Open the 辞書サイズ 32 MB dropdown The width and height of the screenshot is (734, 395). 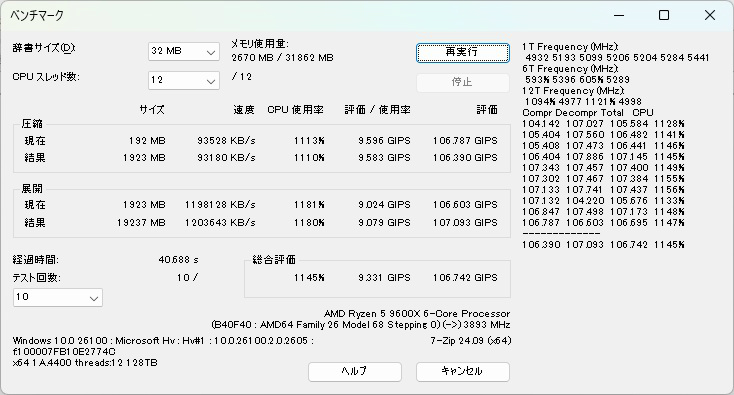pos(184,51)
